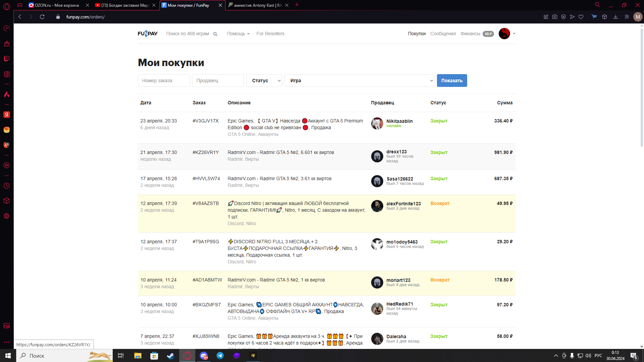Open History clock icon in sidebar
The width and height of the screenshot is (644, 362).
coord(7,186)
